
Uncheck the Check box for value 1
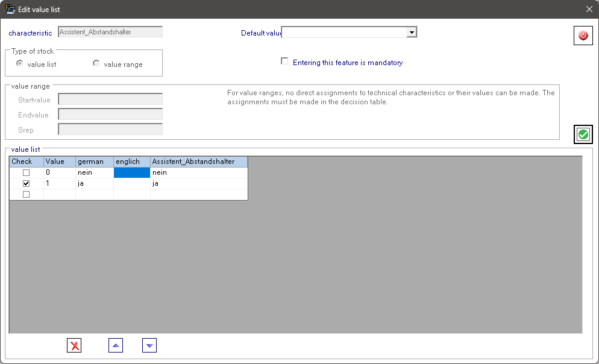pos(25,183)
